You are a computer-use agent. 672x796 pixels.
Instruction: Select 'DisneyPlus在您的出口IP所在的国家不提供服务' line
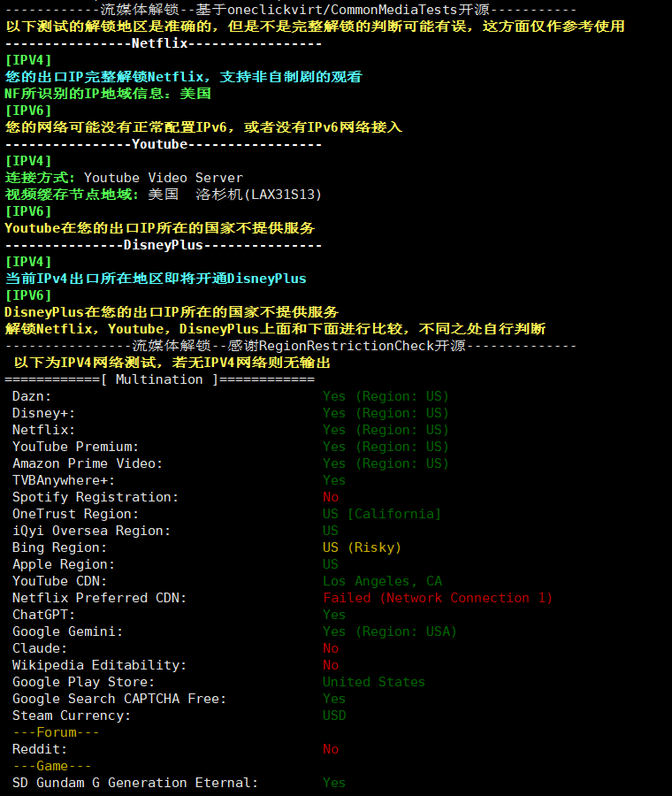click(172, 311)
